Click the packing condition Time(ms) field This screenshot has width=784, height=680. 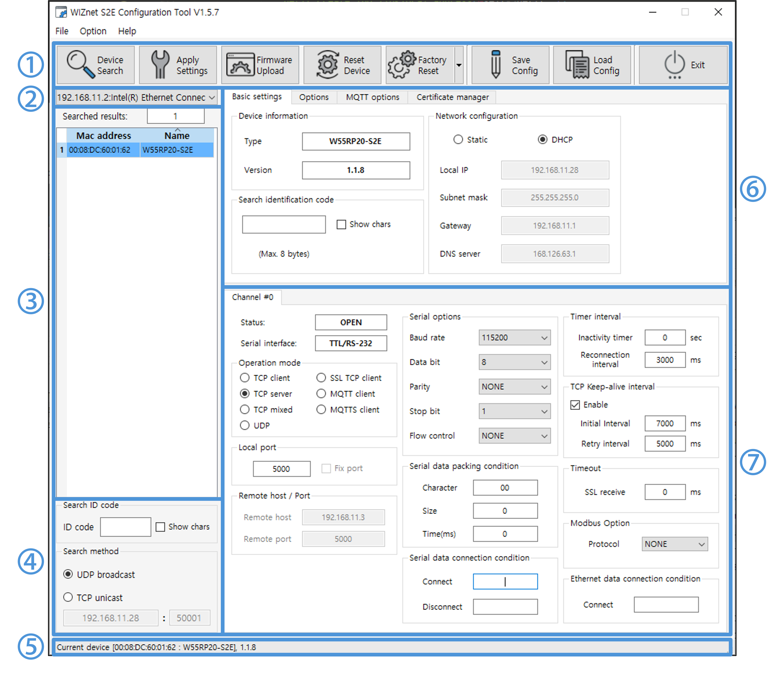pyautogui.click(x=505, y=534)
